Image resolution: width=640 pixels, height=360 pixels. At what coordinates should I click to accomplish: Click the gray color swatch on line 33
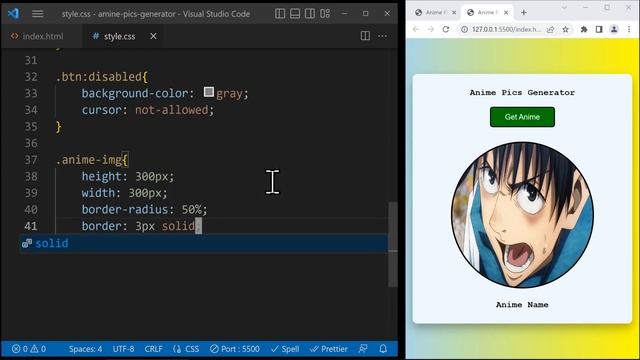(x=209, y=92)
